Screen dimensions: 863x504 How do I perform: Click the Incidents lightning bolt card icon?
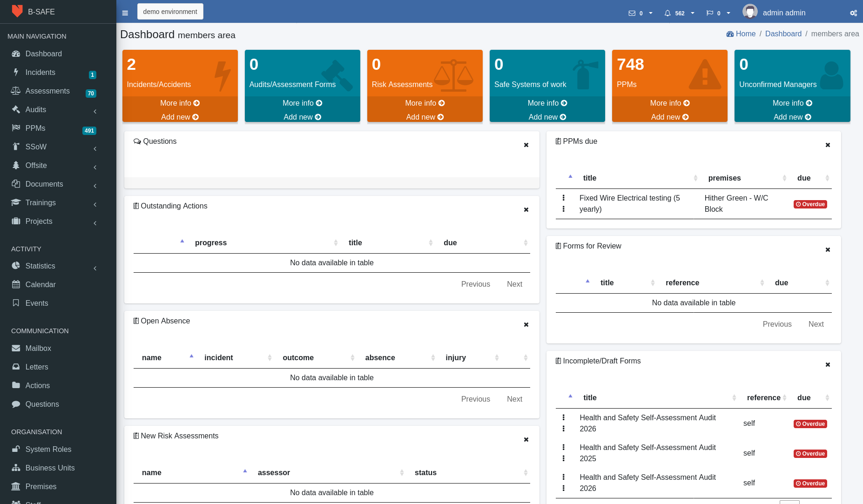[x=222, y=76]
